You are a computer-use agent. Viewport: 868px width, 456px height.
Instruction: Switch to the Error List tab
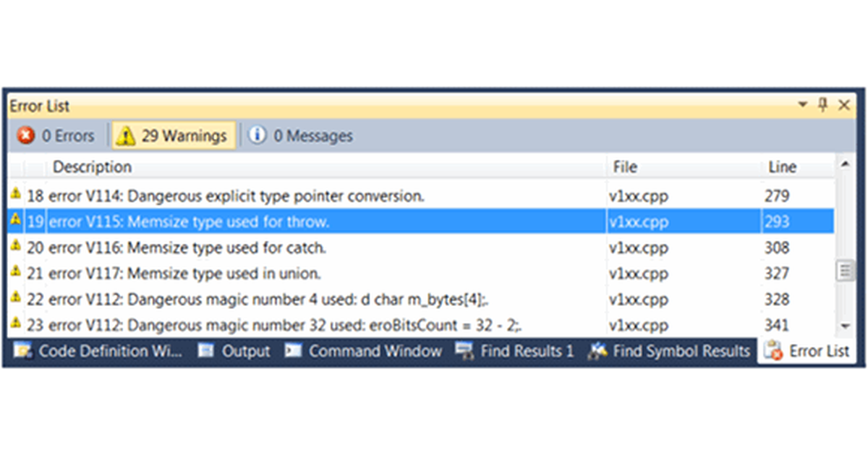[807, 351]
